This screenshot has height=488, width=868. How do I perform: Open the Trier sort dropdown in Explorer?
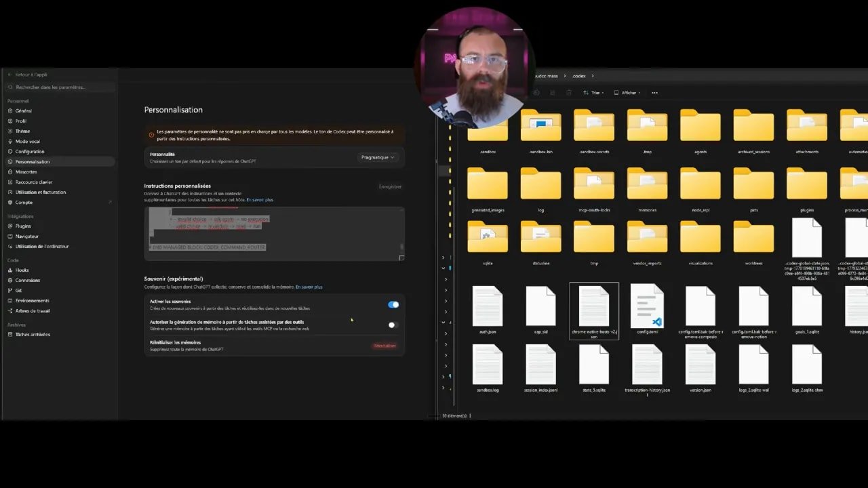pos(592,93)
